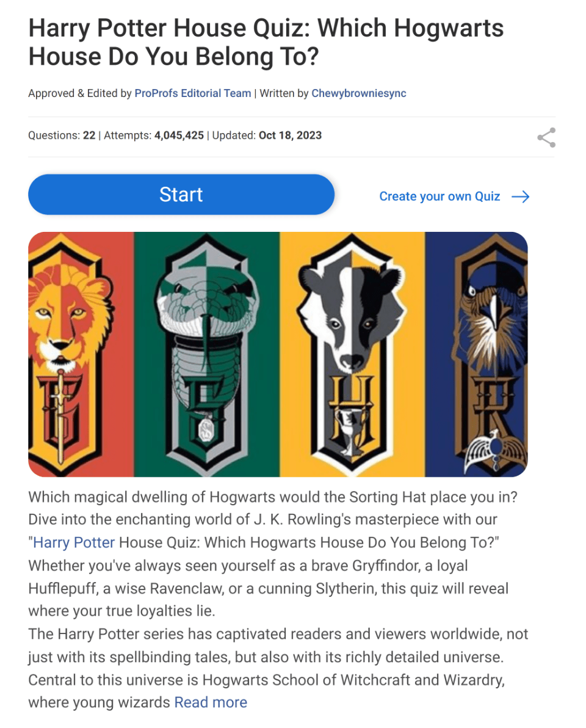Open the ProProfs Editorial Team link
The image size is (586, 728).
(x=193, y=93)
